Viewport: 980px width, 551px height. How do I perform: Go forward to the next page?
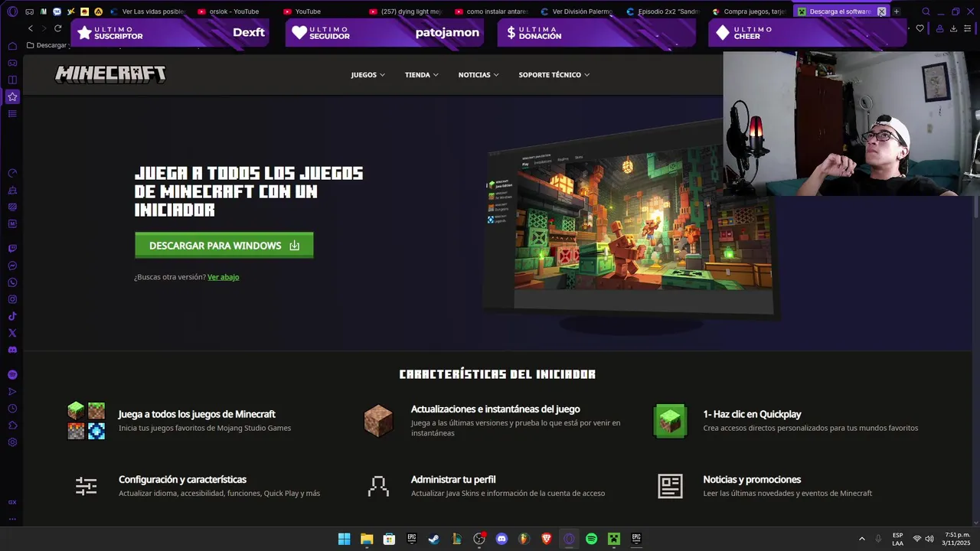tap(44, 28)
